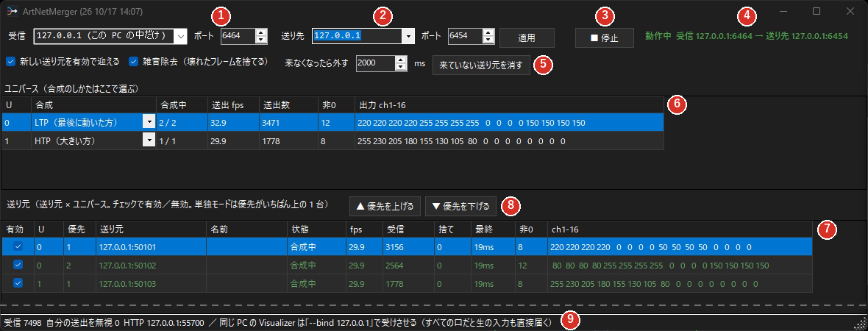868x331 pixels.
Task: Click the 合成中 column header
Action: point(182,105)
